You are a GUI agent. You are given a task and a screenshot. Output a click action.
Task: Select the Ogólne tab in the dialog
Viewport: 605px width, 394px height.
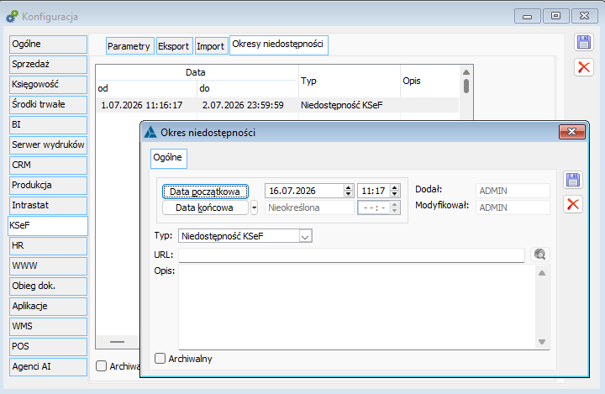pyautogui.click(x=169, y=158)
